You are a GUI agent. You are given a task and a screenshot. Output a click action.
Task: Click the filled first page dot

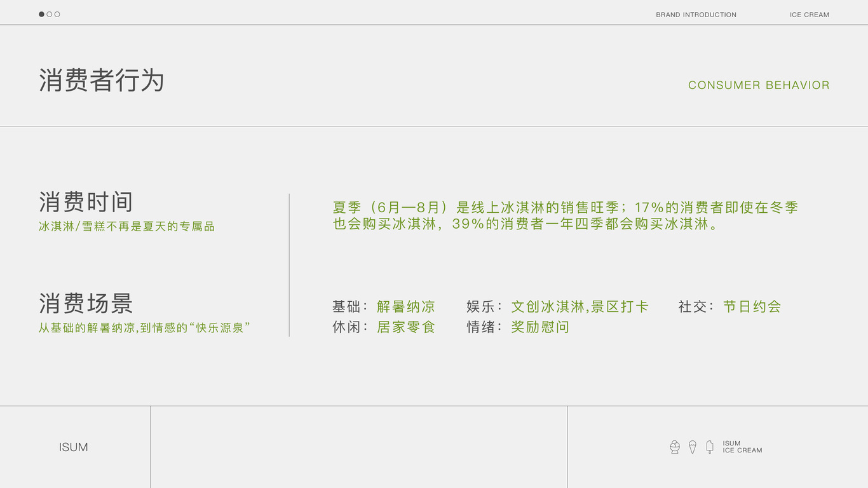click(41, 14)
